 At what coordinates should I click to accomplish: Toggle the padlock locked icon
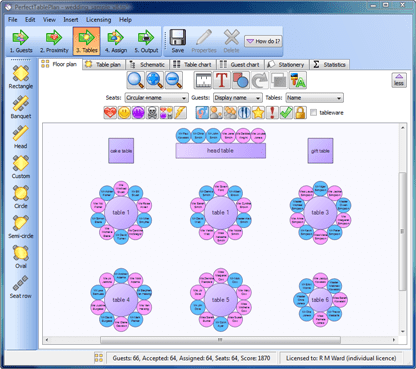pos(300,113)
